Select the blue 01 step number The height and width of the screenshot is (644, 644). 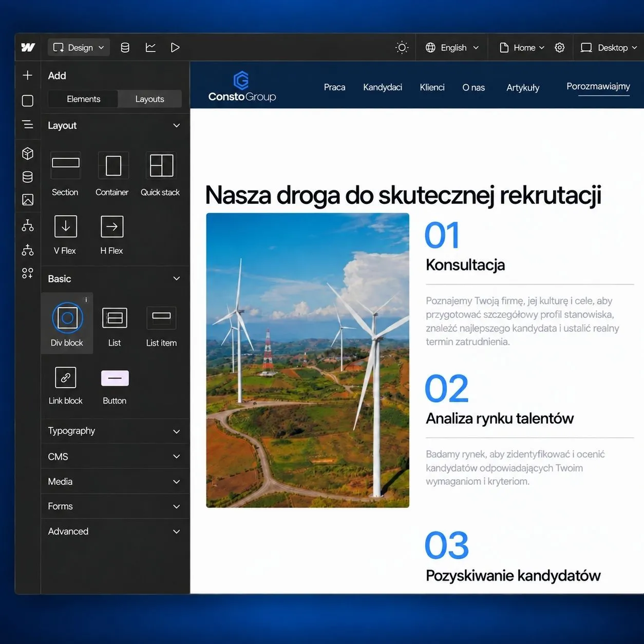(442, 236)
